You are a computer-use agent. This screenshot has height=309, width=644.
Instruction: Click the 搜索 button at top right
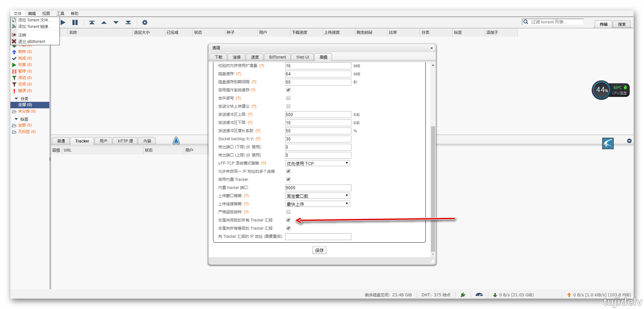coord(622,24)
